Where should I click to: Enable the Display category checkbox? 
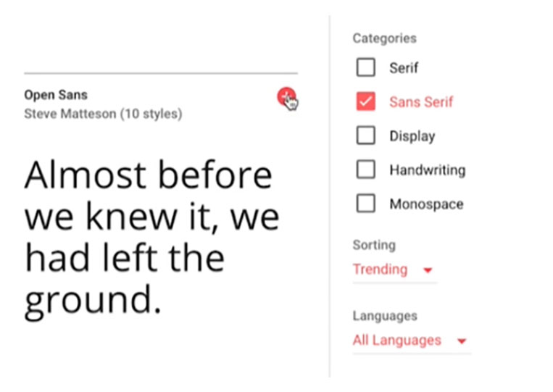click(366, 135)
